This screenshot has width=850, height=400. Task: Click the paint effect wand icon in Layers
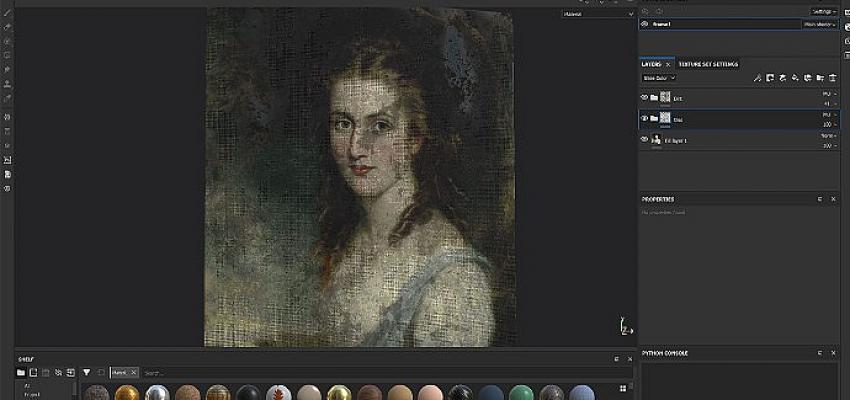click(x=757, y=77)
